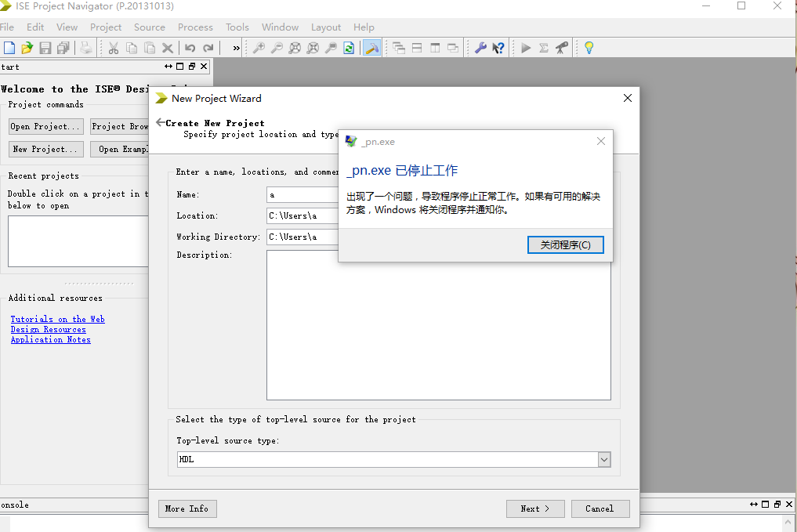Click the Next button in wizard
Viewport: 797px width, 532px height.
[535, 508]
